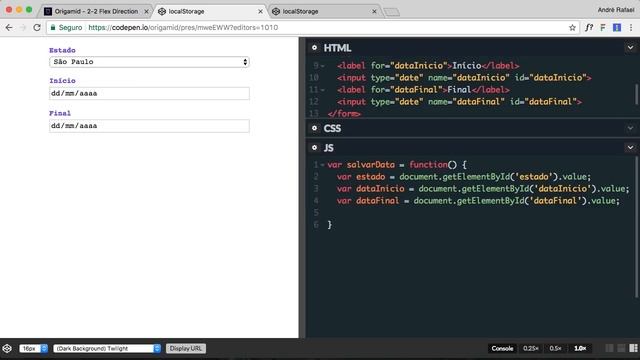Set preview zoom to 0.25x
640x360 pixels.
530,349
